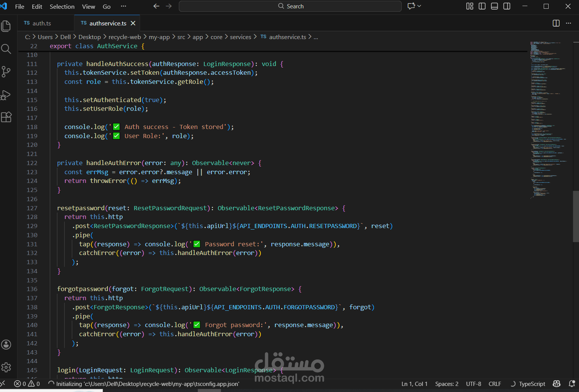Expand the hidden menu items ellipsis
This screenshot has height=392, width=579.
(123, 6)
